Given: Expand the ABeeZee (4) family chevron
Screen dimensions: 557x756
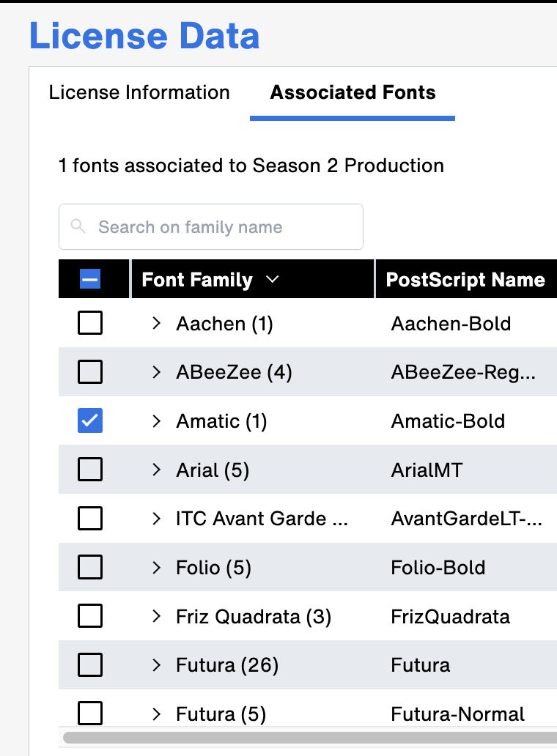Looking at the screenshot, I should [x=156, y=372].
